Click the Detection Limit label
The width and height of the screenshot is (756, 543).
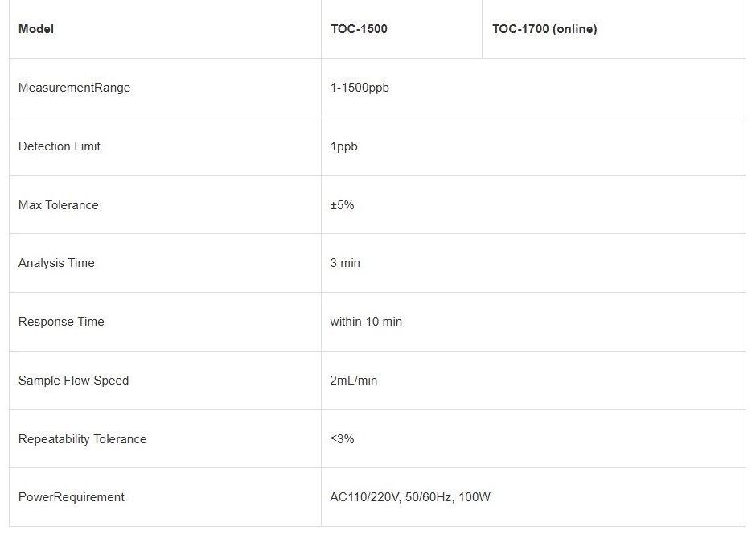(60, 146)
